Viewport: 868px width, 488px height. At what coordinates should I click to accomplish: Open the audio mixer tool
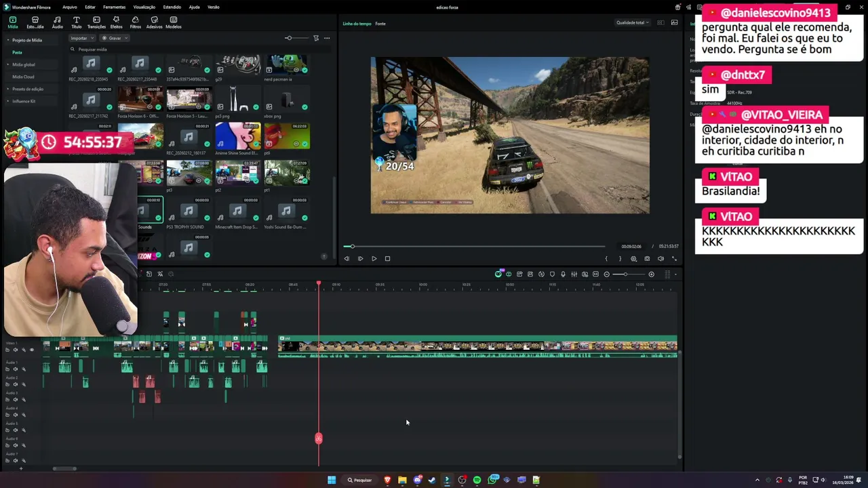(574, 274)
